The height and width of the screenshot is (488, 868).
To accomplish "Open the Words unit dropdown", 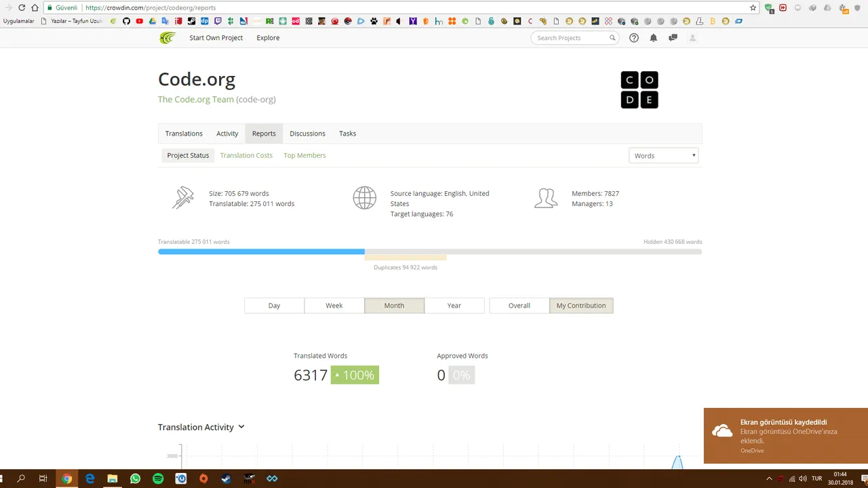I will pyautogui.click(x=664, y=156).
